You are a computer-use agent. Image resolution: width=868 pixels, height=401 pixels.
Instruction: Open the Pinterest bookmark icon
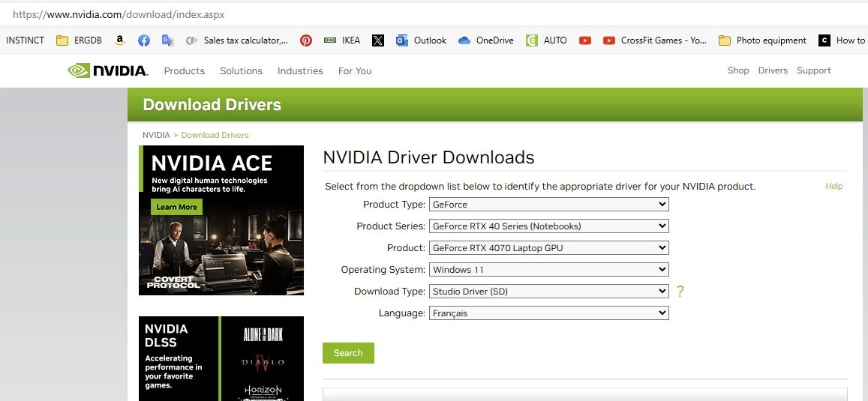[x=305, y=40]
